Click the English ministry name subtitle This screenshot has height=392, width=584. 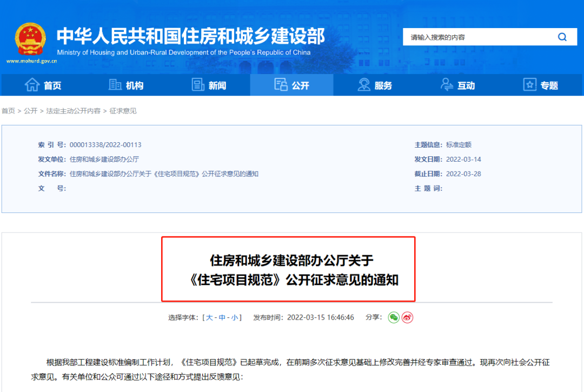[184, 52]
